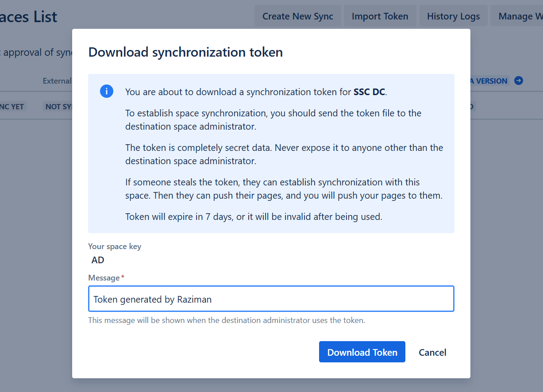Click the Download Token button
Image resolution: width=543 pixels, height=392 pixels.
(362, 352)
